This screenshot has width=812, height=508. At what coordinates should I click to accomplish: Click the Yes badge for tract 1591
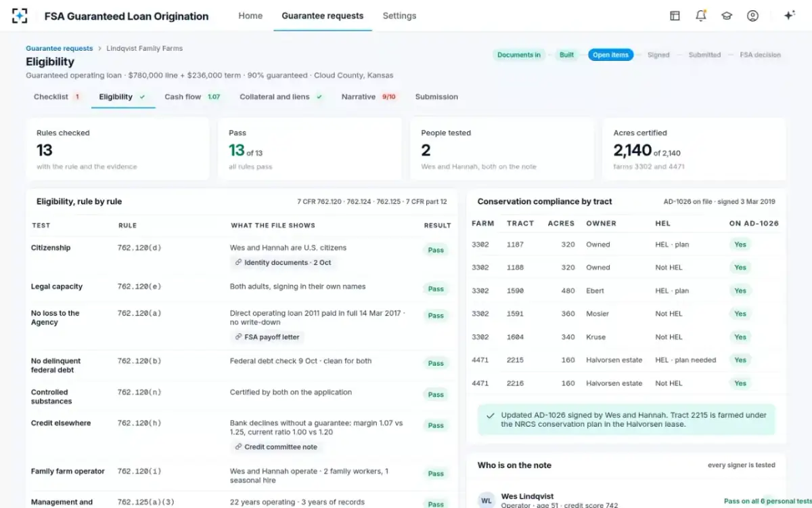(740, 314)
